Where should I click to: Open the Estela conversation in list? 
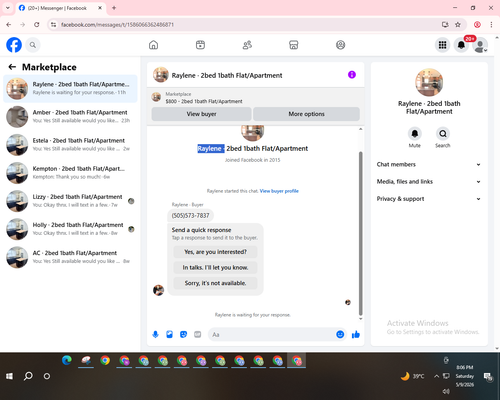[x=70, y=145]
